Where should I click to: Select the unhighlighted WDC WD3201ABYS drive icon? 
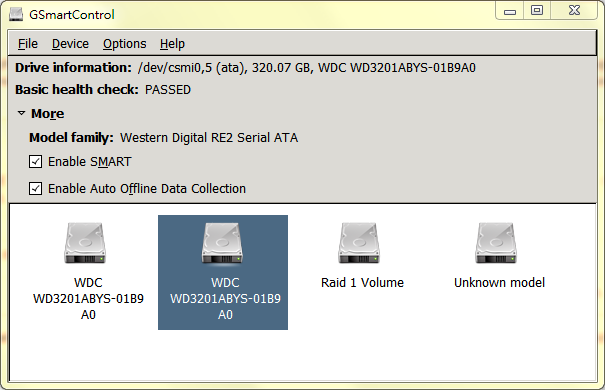(85, 243)
